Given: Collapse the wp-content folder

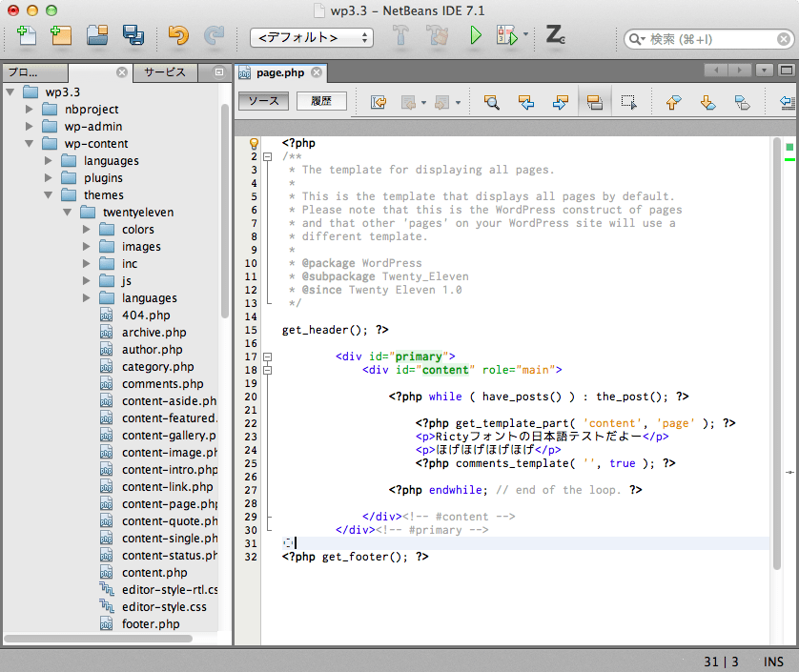Looking at the screenshot, I should [x=29, y=144].
